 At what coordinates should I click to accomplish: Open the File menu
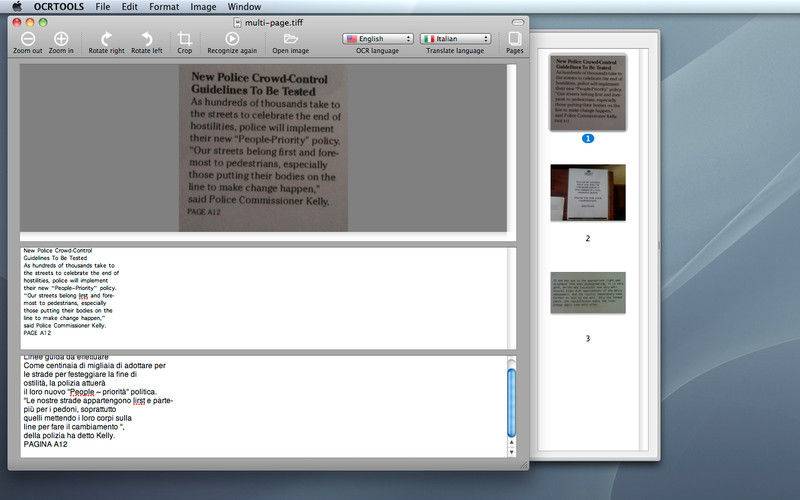tap(103, 7)
